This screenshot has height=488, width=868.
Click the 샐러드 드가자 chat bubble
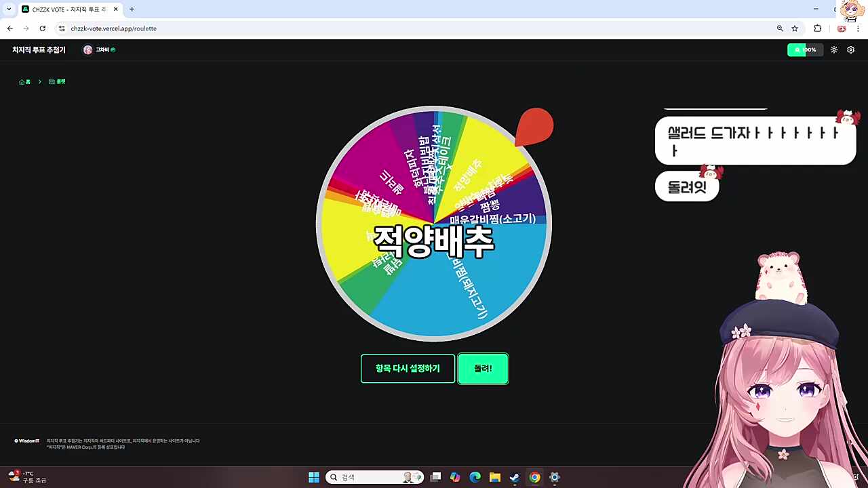[755, 141]
